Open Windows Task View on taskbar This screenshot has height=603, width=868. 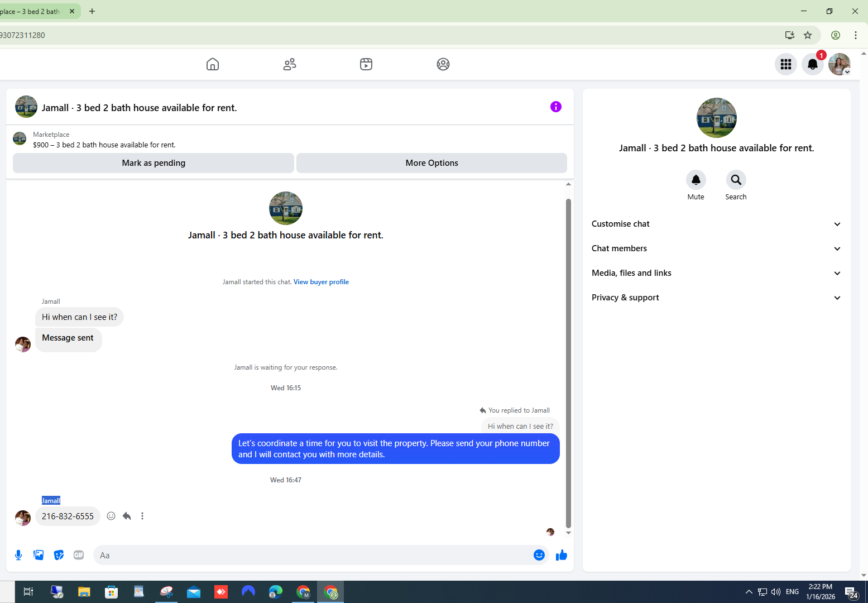[28, 592]
